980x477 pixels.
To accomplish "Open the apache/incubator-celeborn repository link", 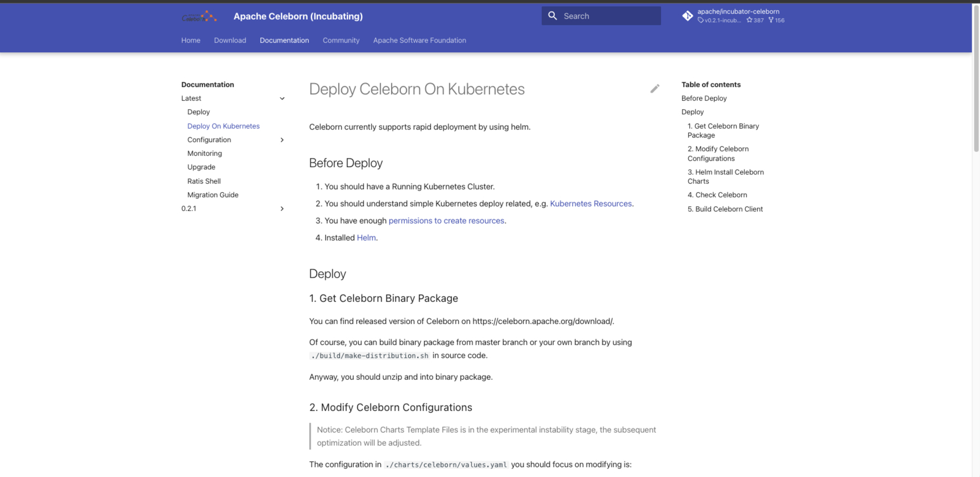I will point(738,11).
